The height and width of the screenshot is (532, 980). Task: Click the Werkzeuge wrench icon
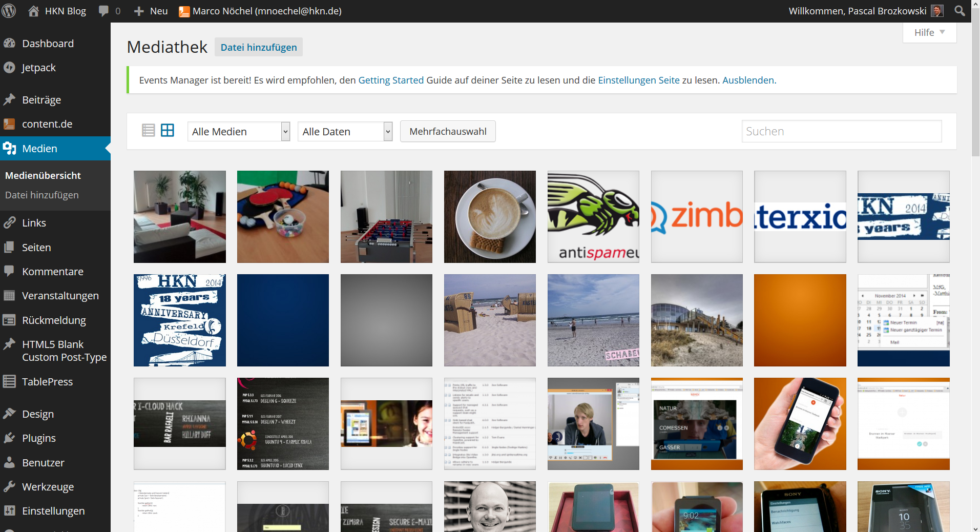[x=9, y=487]
